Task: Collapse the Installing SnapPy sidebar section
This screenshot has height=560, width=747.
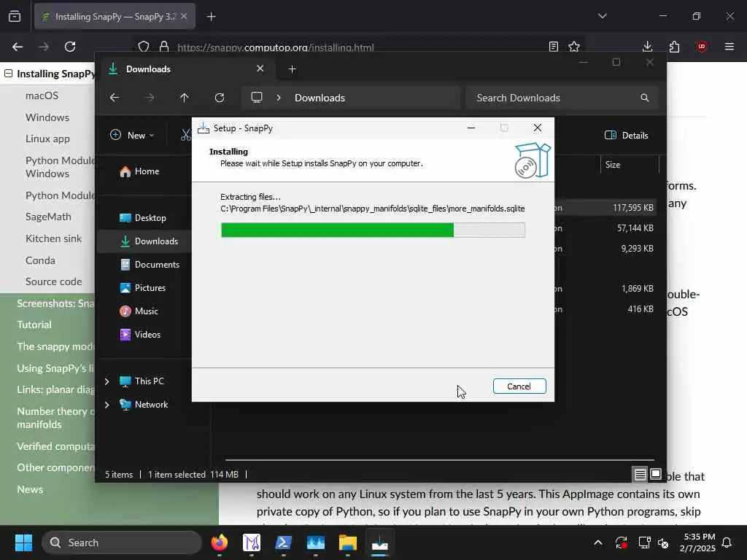Action: pos(8,74)
